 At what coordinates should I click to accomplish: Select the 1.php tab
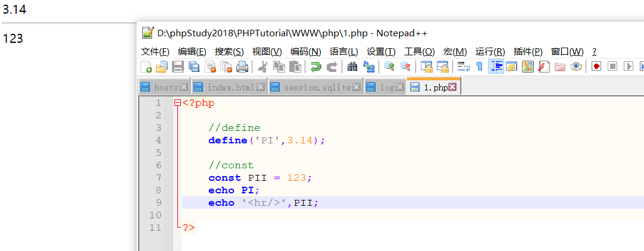tap(434, 87)
